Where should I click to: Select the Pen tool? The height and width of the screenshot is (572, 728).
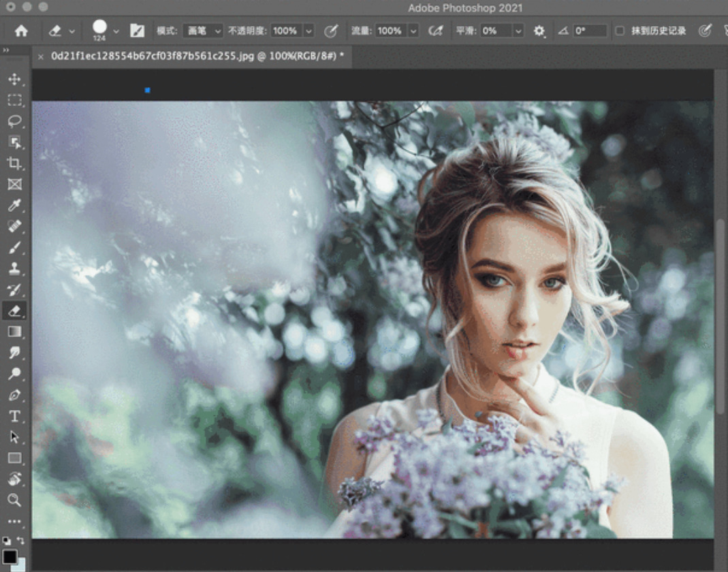click(x=14, y=395)
